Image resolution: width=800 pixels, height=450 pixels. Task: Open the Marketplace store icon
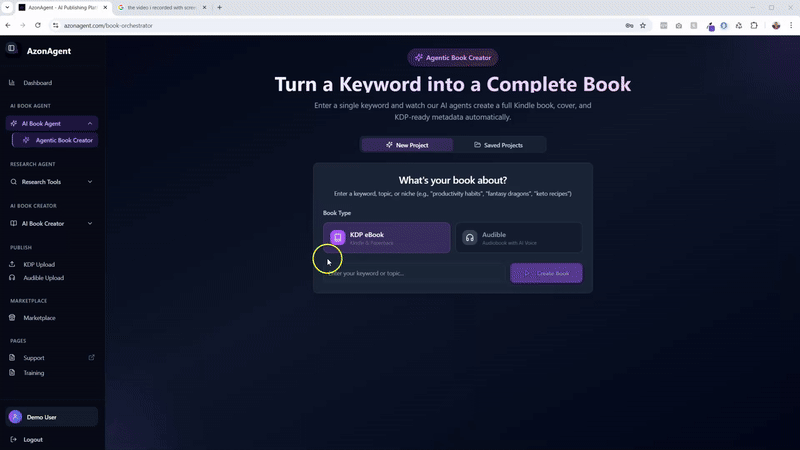(12, 318)
